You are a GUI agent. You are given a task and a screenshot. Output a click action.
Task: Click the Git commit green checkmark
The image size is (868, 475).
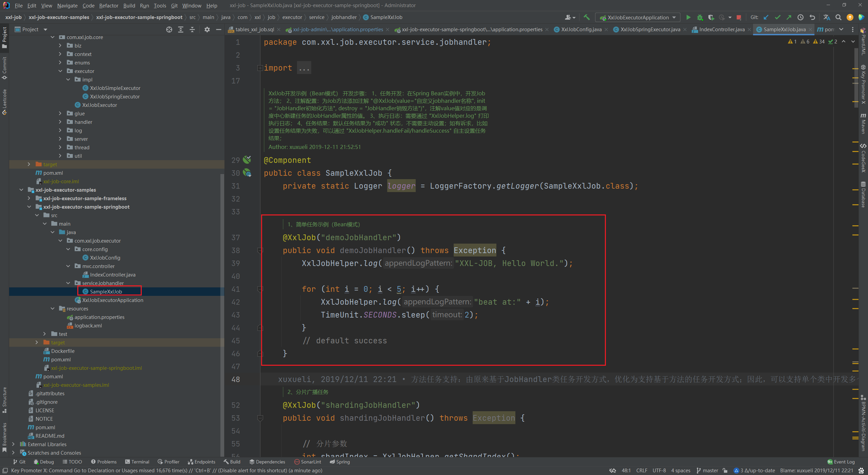click(777, 17)
